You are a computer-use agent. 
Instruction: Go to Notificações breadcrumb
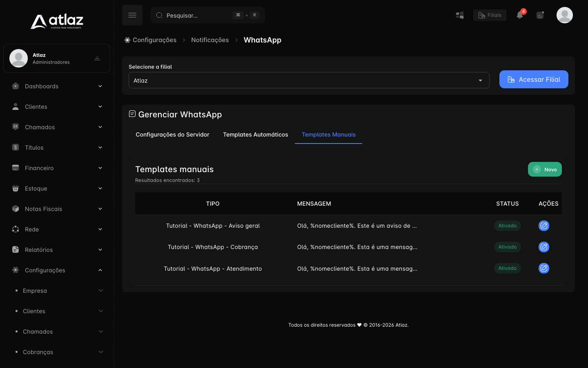[x=210, y=40]
